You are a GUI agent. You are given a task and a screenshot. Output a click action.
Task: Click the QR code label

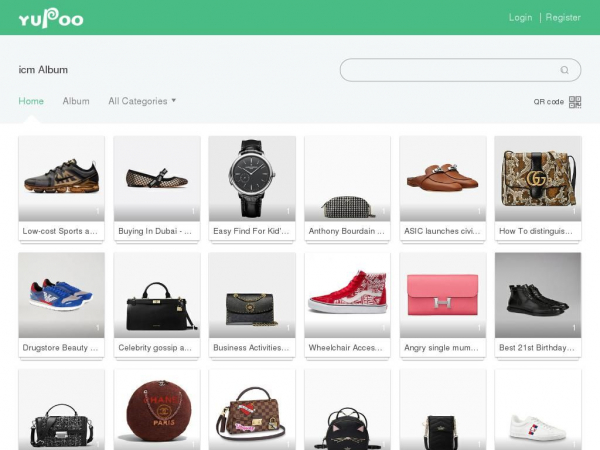click(x=549, y=102)
